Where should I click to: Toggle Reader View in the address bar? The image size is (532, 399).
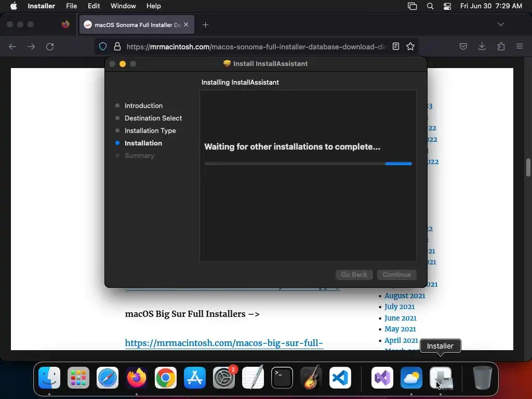pyautogui.click(x=395, y=46)
